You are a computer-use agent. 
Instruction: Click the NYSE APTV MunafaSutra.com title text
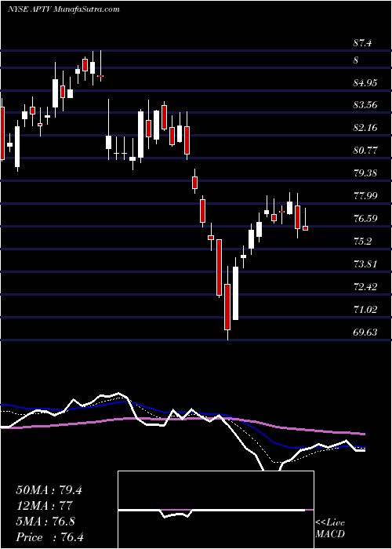point(64,9)
